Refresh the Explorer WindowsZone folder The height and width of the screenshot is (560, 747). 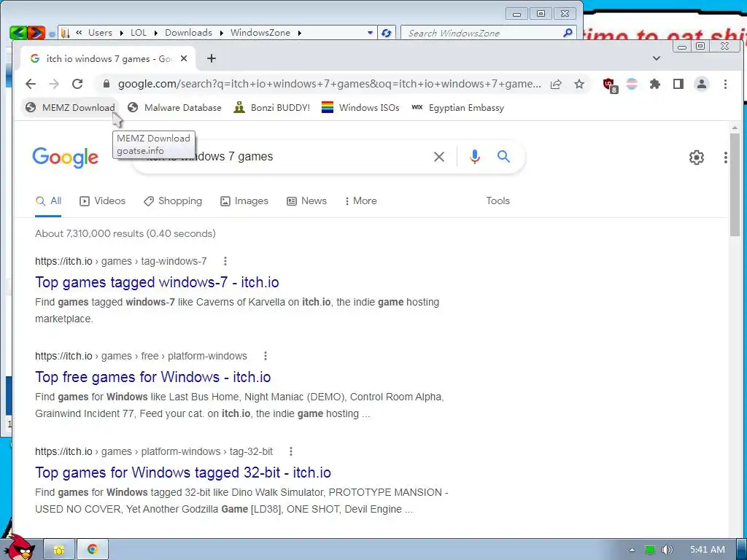387,33
